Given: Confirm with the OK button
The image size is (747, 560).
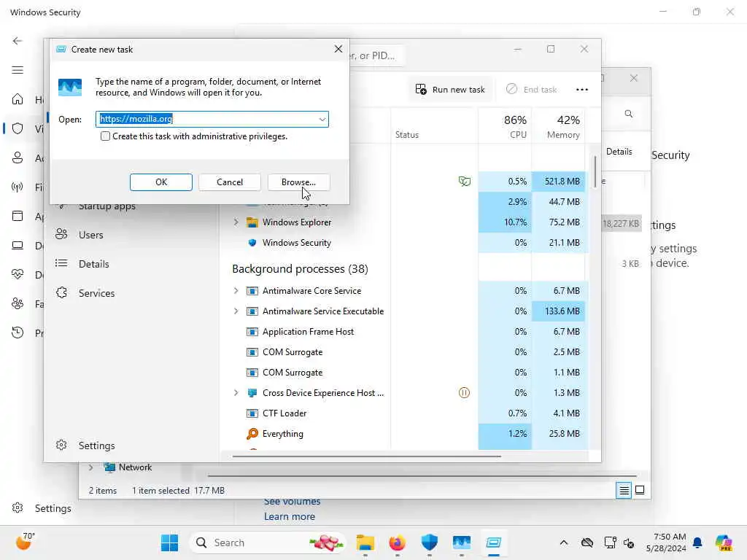Looking at the screenshot, I should (x=161, y=182).
